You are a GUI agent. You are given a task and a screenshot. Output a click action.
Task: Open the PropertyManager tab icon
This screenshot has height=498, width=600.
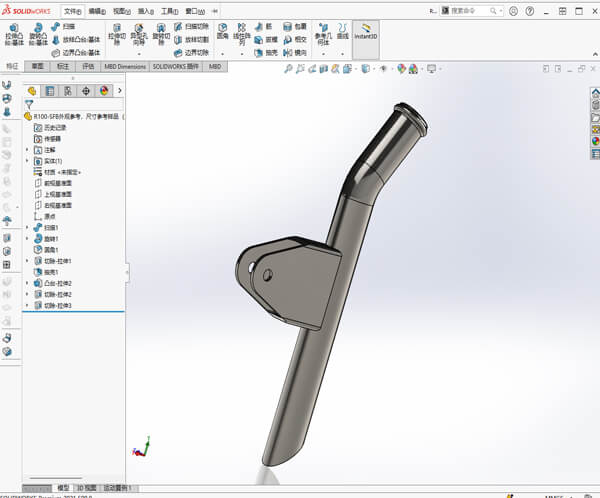[x=50, y=91]
